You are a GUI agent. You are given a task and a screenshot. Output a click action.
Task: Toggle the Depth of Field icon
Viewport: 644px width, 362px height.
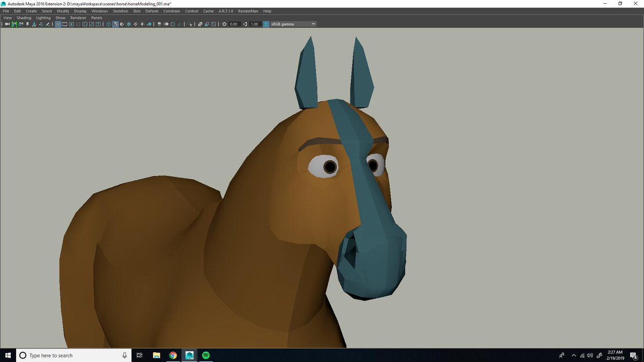pos(179,24)
